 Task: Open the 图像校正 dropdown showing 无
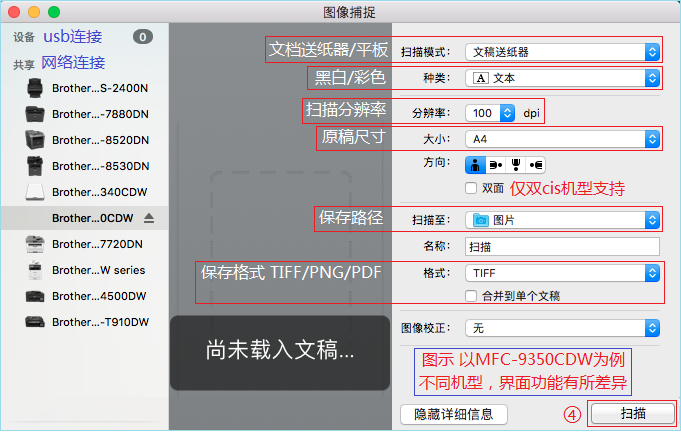(562, 328)
